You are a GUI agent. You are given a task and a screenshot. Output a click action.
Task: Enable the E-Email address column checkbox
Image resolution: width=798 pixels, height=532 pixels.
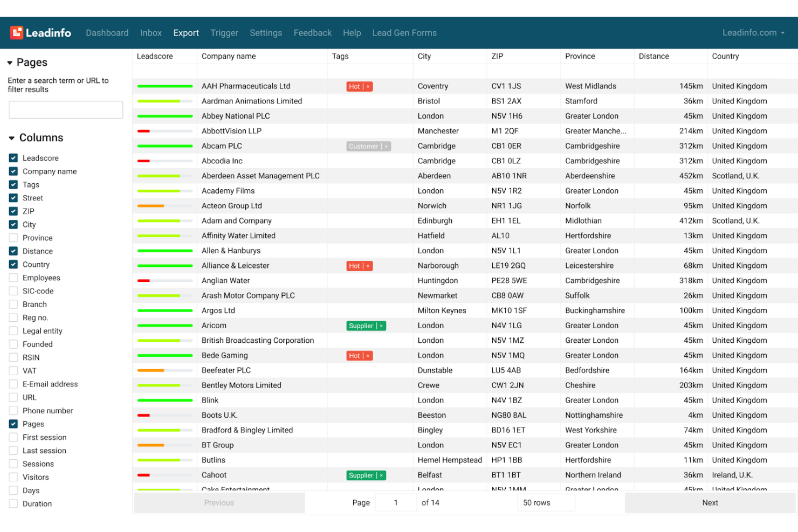13,384
